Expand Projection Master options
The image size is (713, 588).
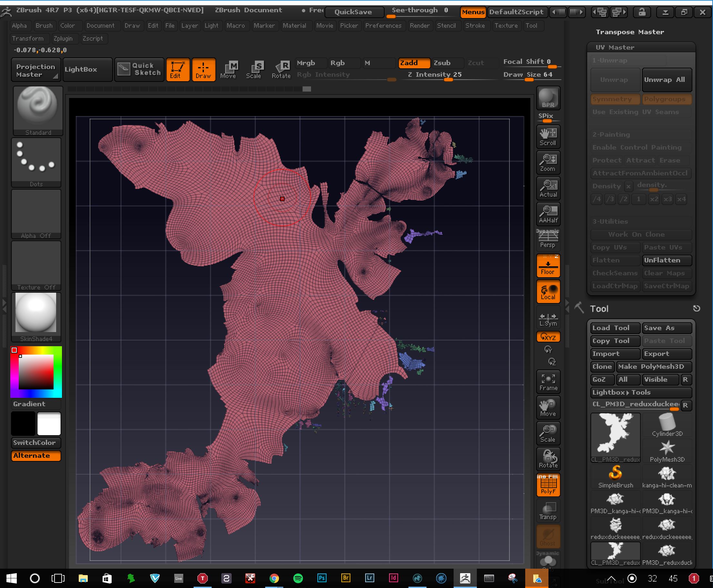click(36, 70)
